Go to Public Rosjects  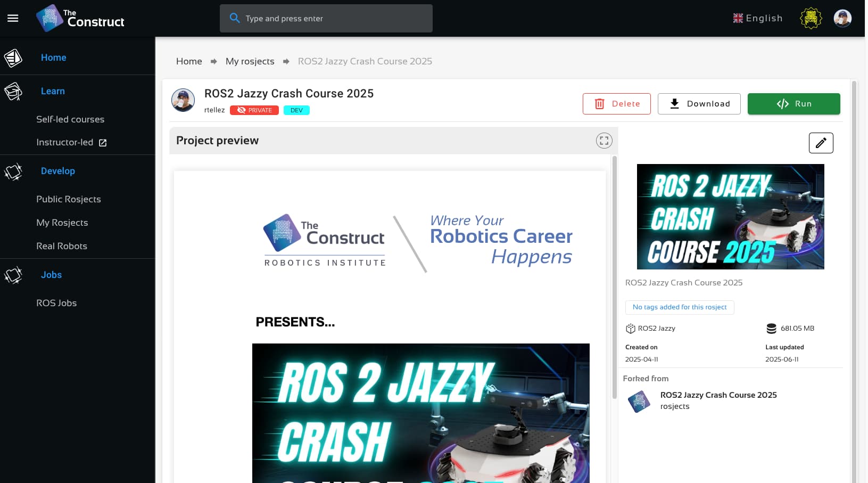click(69, 199)
